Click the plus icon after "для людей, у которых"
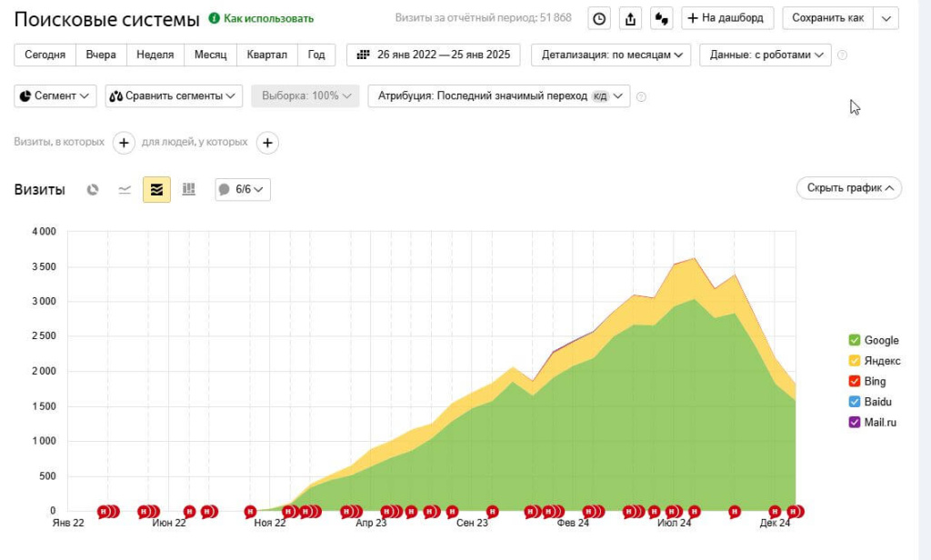 268,143
